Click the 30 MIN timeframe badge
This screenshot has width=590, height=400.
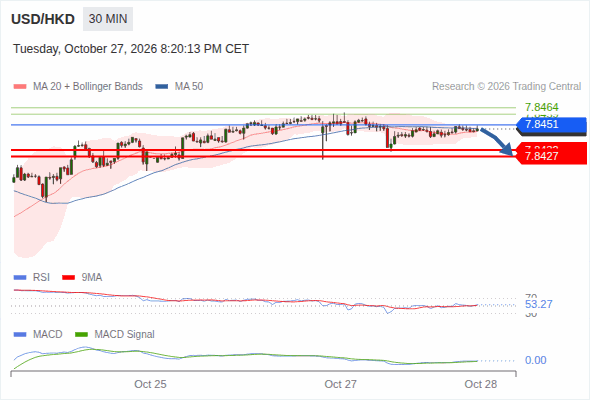coord(108,19)
